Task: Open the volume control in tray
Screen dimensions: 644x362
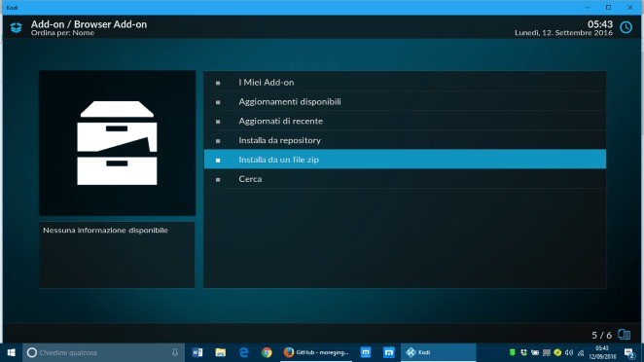Action: [569, 352]
